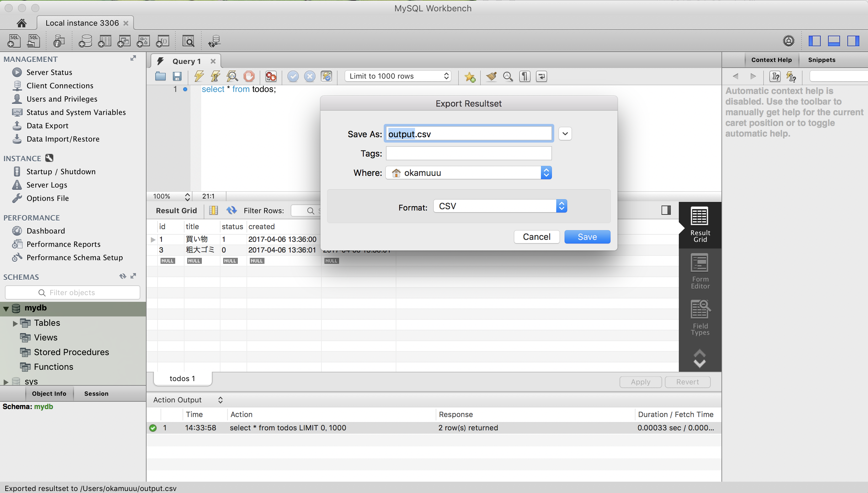Expand the sys schema
Image resolution: width=868 pixels, height=493 pixels.
point(6,382)
